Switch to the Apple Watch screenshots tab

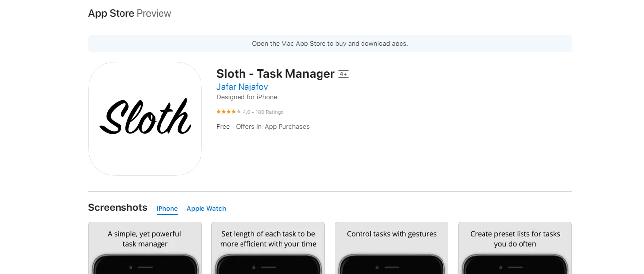point(206,209)
